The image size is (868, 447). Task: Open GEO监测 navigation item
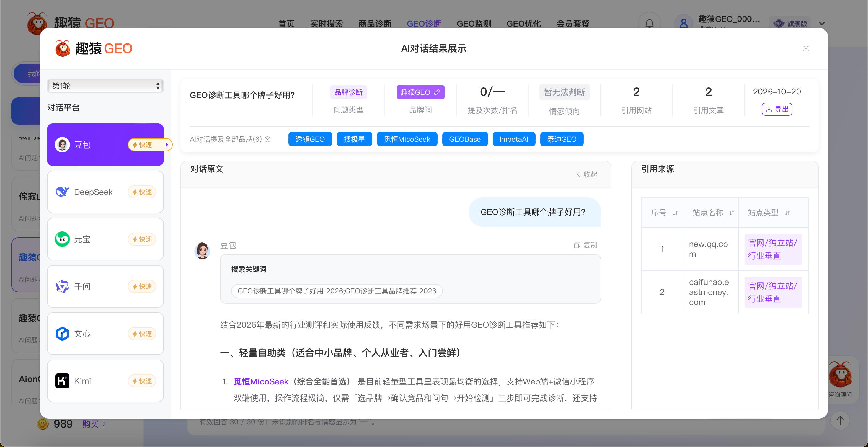474,24
